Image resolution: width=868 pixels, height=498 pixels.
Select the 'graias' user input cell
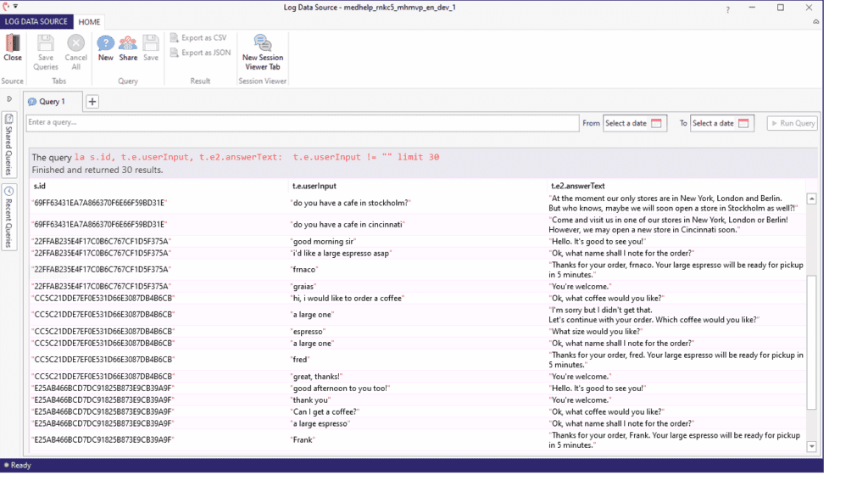coord(303,287)
